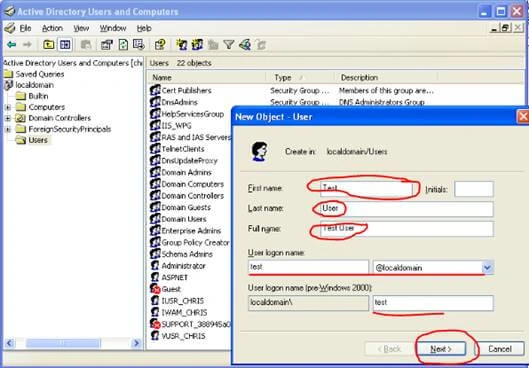Select the ASPNET user
This screenshot has height=368, width=529.
175,277
